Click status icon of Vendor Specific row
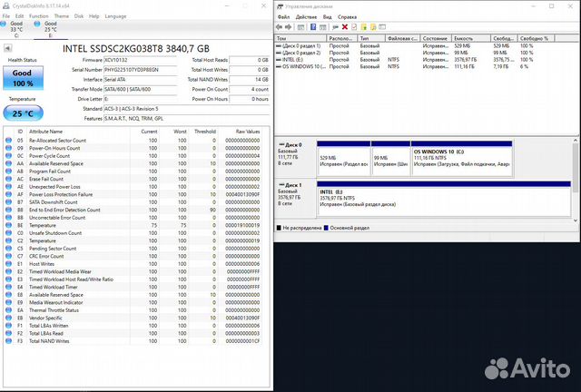Screen dimensions: 581x392 pyautogui.click(x=8, y=318)
